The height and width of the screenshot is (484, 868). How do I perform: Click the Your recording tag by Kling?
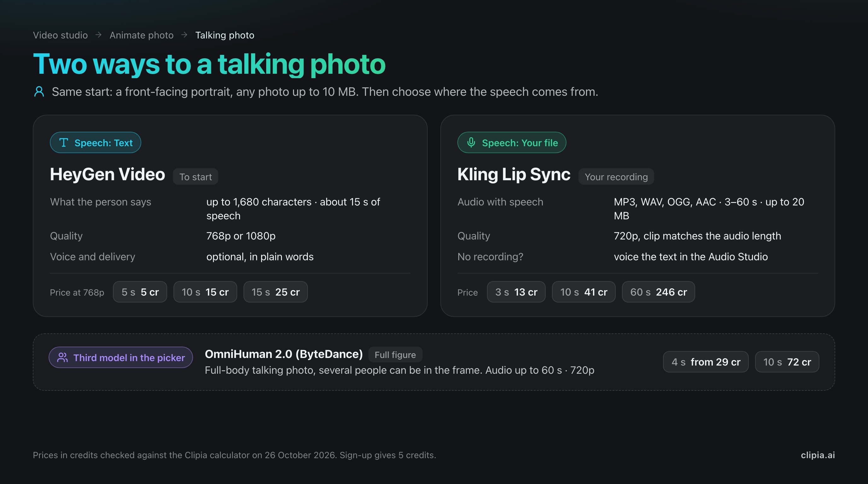click(616, 177)
